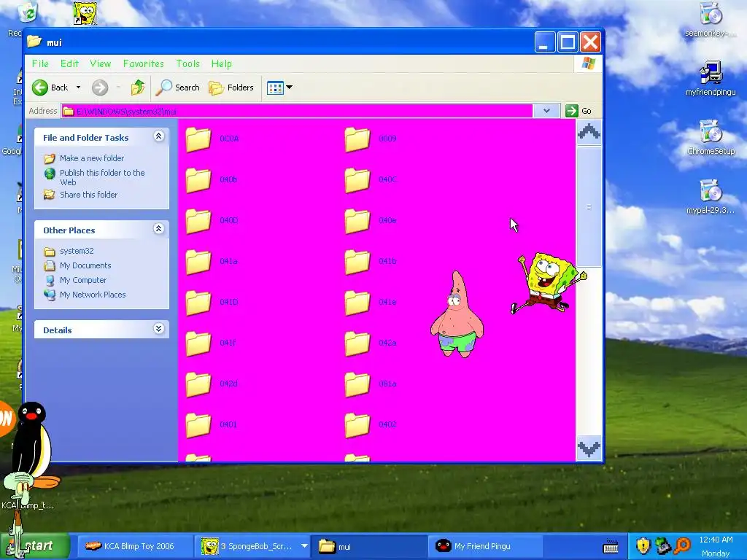
Task: Click the vertical scrollbar thumb
Action: point(589,207)
